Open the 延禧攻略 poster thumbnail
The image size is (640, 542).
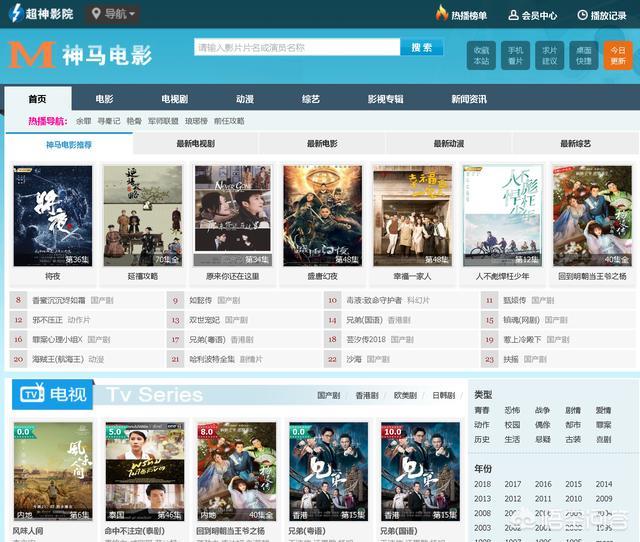143,216
